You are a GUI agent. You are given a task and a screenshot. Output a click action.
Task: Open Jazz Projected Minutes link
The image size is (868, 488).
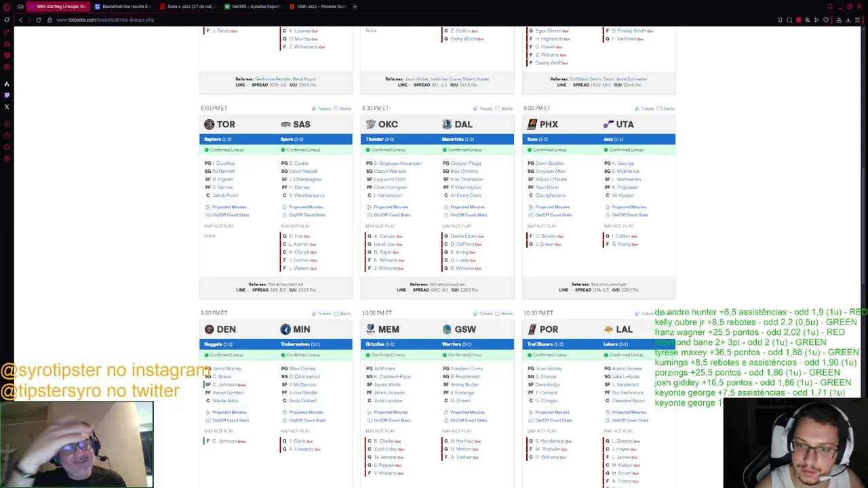(x=627, y=207)
